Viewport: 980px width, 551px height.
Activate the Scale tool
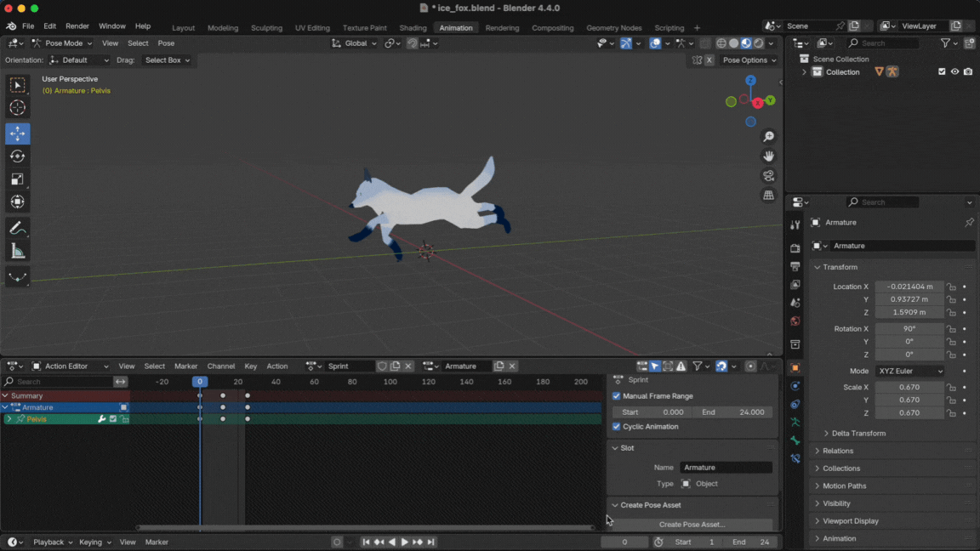click(x=18, y=179)
